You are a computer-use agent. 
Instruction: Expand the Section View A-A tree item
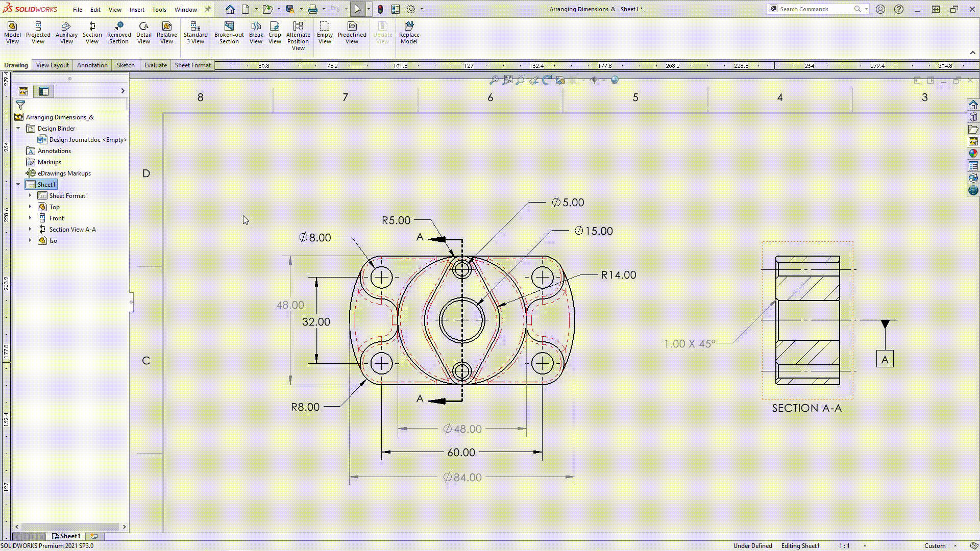point(30,229)
